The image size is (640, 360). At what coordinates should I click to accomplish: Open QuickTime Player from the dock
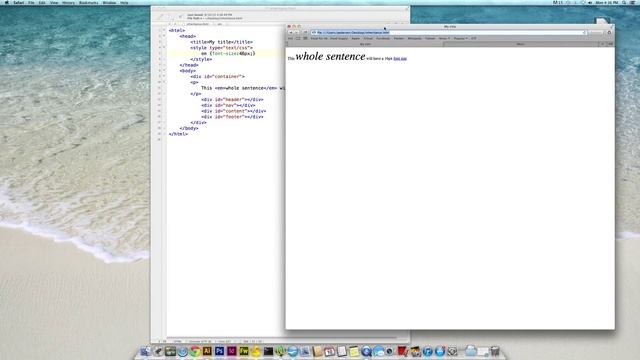point(366,351)
